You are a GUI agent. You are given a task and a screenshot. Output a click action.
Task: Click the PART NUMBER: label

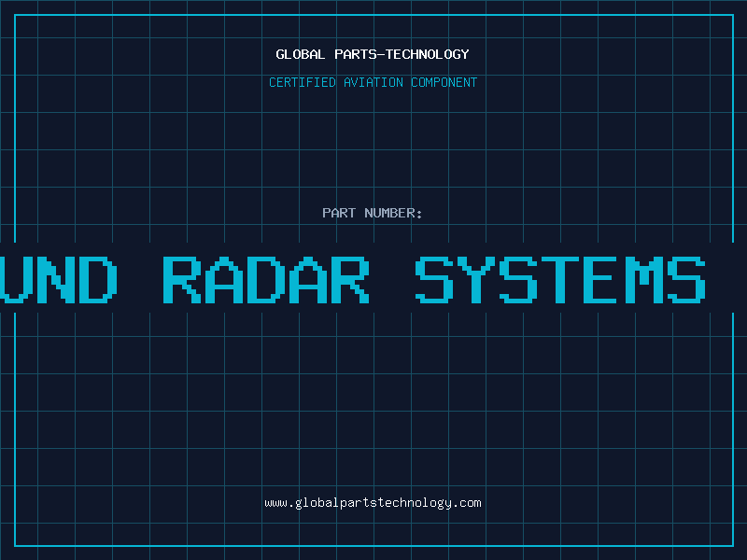click(372, 213)
